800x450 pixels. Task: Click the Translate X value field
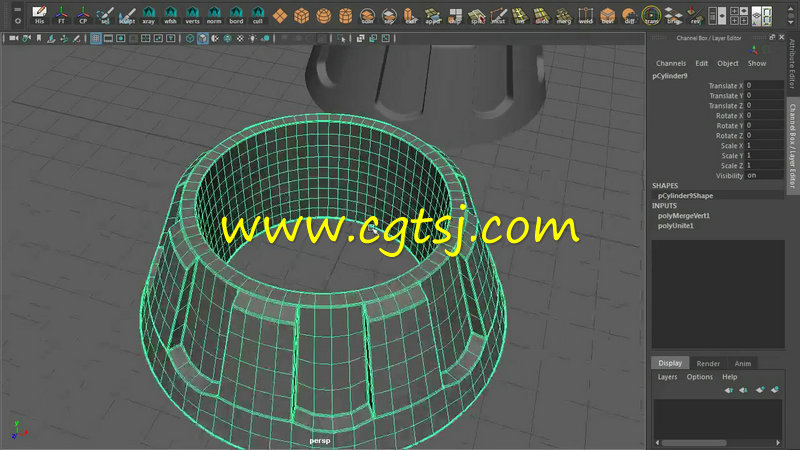click(x=764, y=86)
